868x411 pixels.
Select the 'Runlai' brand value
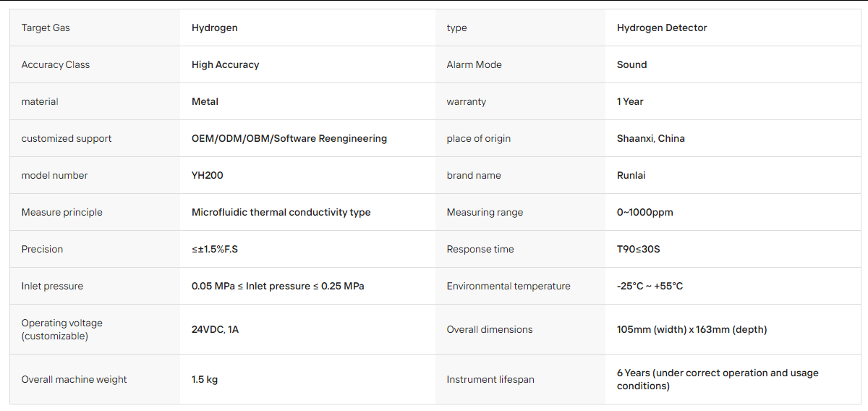point(632,176)
